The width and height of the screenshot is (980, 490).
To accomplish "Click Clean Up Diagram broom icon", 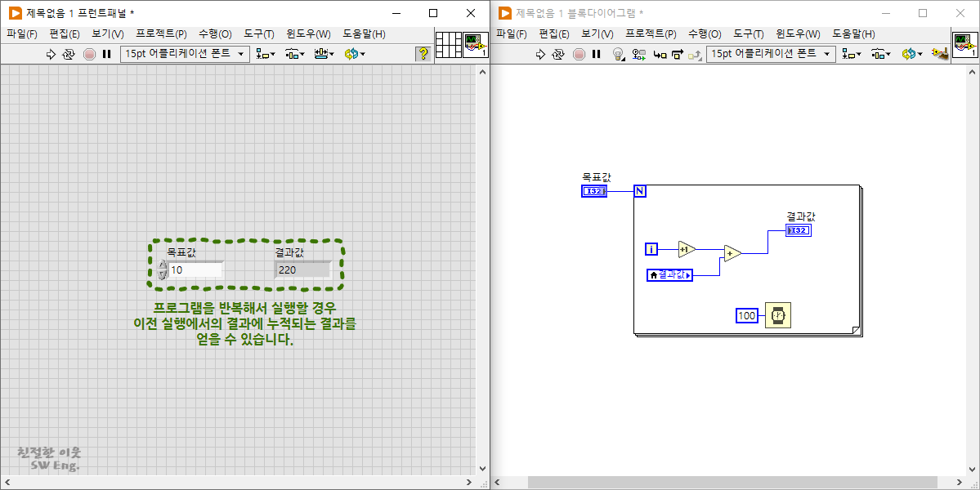I will click(939, 54).
